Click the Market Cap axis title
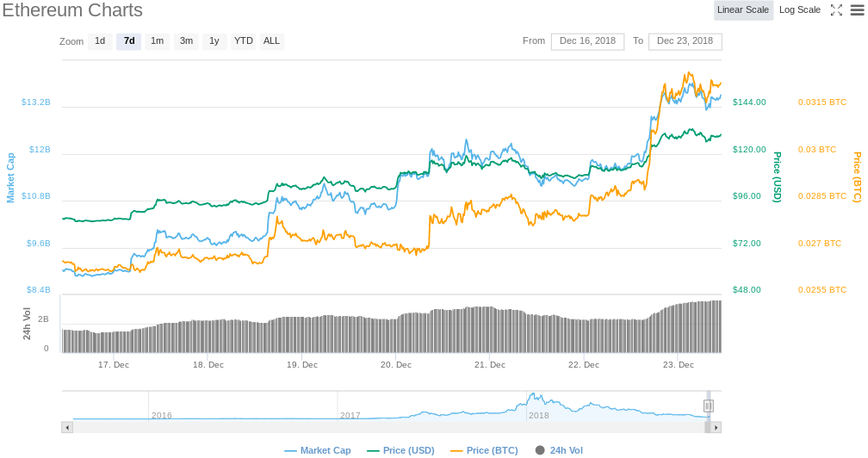Viewport: 868px width, 458px height. pyautogui.click(x=10, y=177)
